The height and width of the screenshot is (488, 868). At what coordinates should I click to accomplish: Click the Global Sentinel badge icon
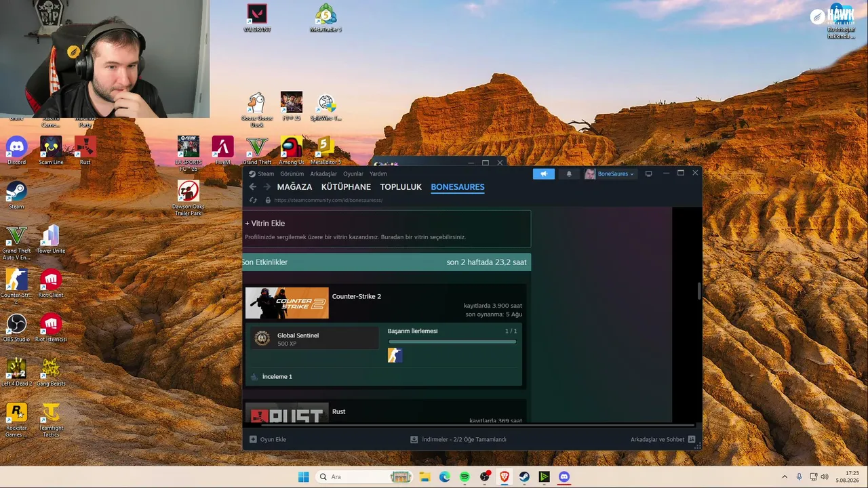262,338
